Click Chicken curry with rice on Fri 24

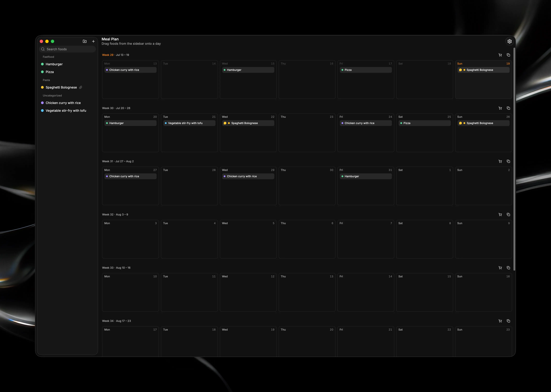(x=366, y=123)
